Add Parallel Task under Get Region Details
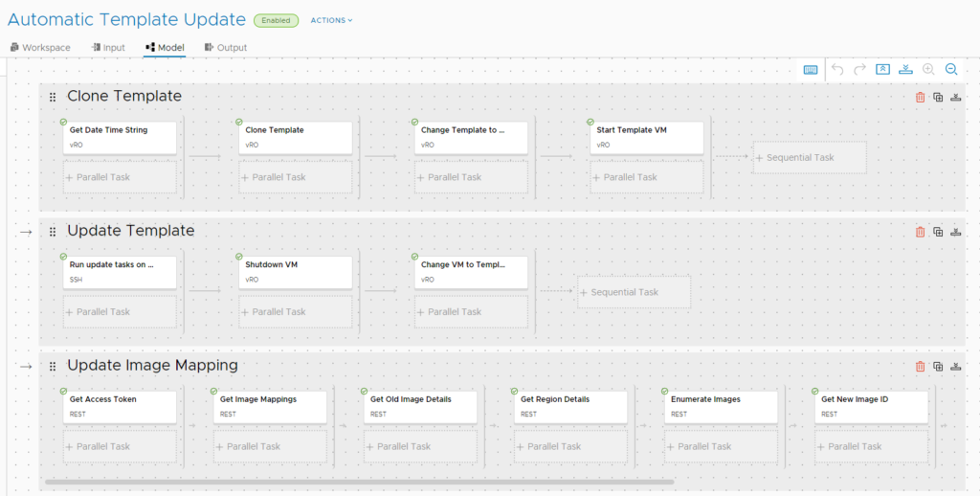980x496 pixels. pyautogui.click(x=570, y=446)
